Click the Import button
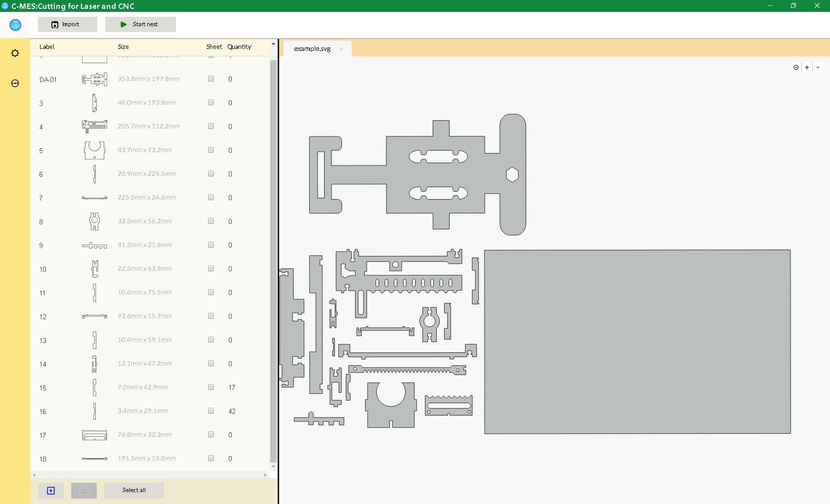 coord(68,24)
